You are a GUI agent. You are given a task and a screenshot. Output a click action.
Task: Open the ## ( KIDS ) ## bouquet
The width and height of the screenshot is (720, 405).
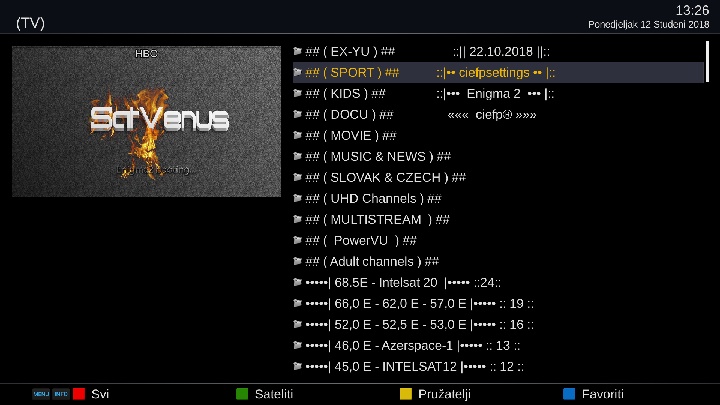pos(498,94)
